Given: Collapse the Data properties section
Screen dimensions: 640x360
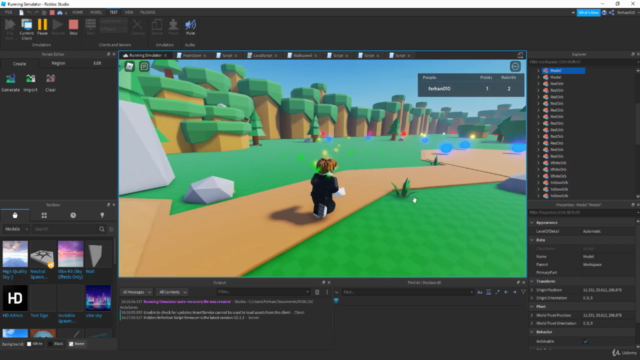Looking at the screenshot, I should pos(532,240).
